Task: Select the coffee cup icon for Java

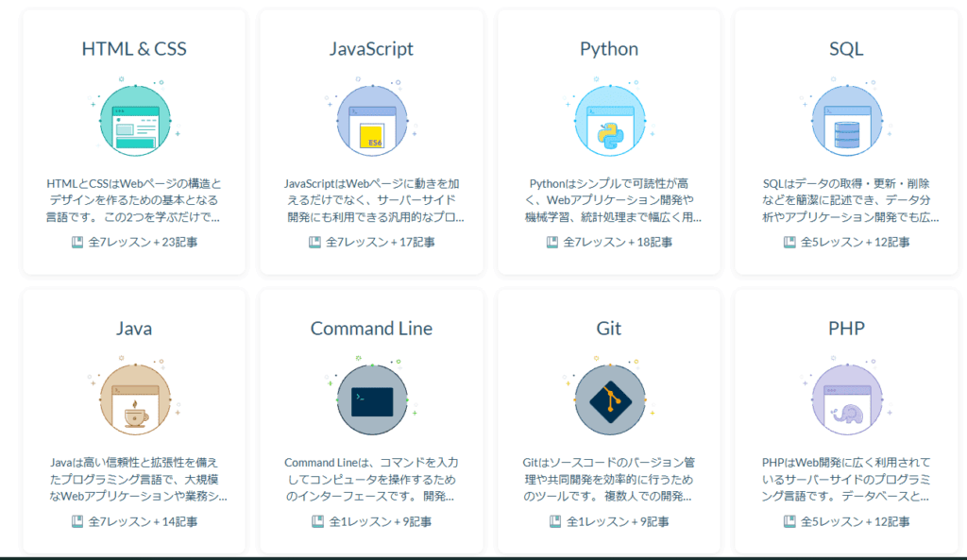Action: [134, 399]
